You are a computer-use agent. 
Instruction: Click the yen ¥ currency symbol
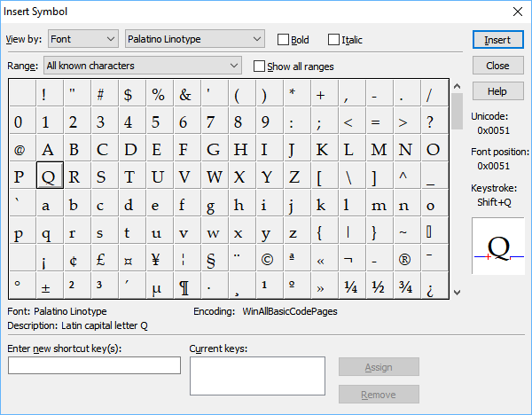click(156, 260)
